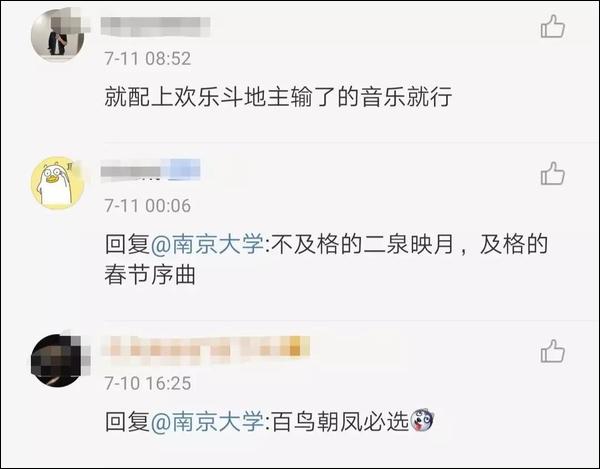Open the duck cartoon avatar profile
This screenshot has width=600, height=469.
tap(57, 183)
